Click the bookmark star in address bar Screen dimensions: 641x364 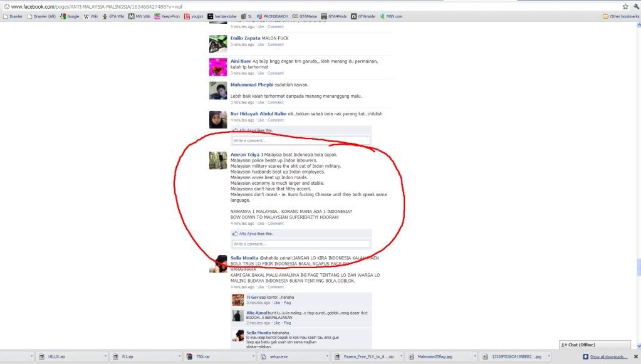[625, 6]
